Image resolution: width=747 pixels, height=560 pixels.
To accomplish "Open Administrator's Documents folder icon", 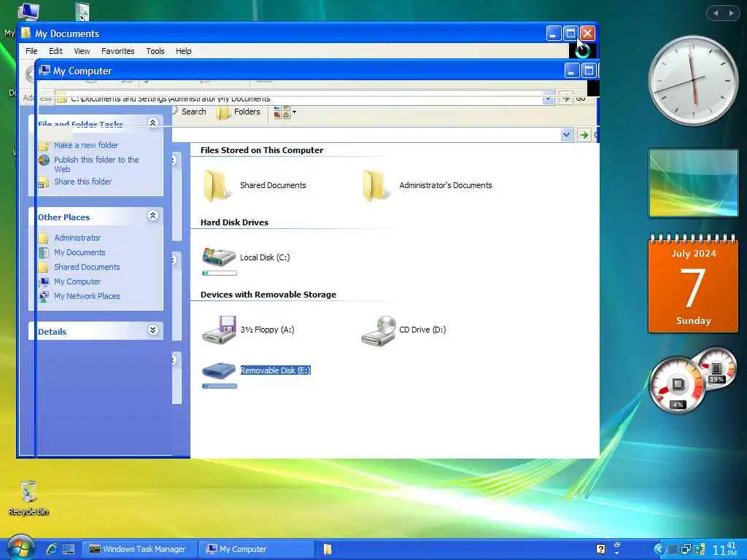I will coord(376,185).
